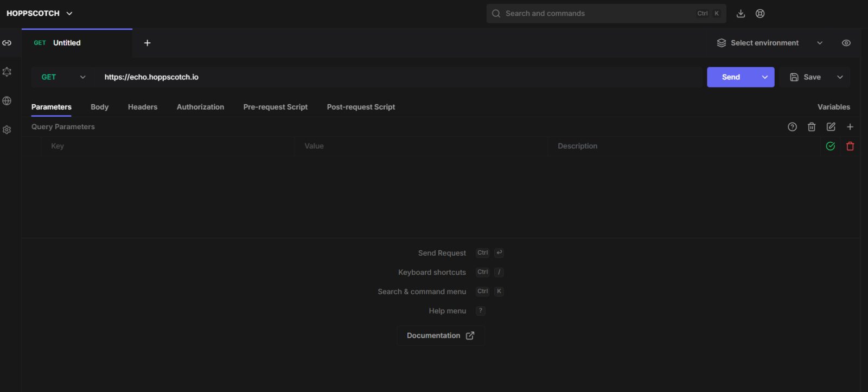Click the layers icon beside Select environment
The image size is (868, 392).
tap(722, 43)
